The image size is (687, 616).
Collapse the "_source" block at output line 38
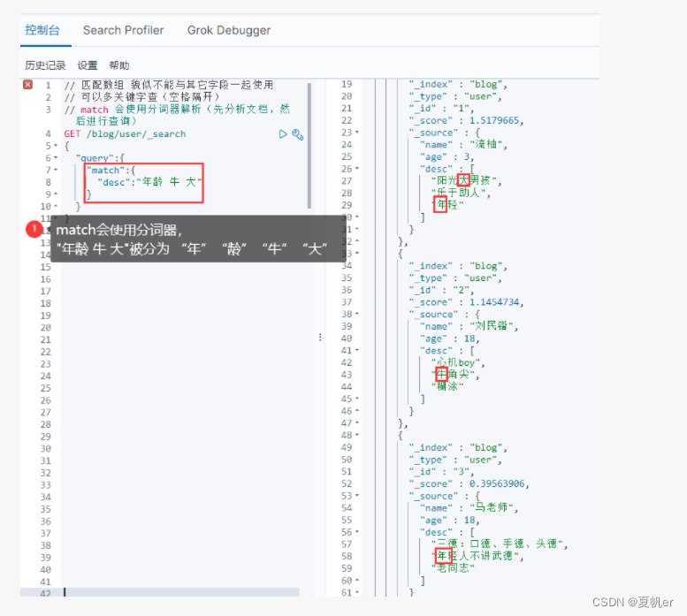tap(357, 314)
